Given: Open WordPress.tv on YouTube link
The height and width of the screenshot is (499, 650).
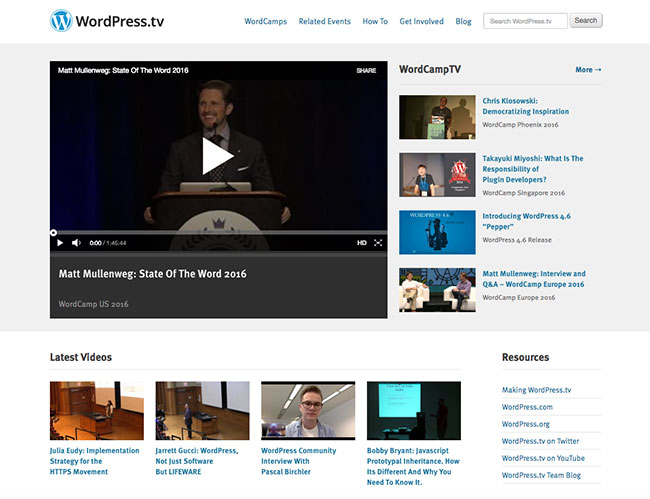Looking at the screenshot, I should 543,458.
